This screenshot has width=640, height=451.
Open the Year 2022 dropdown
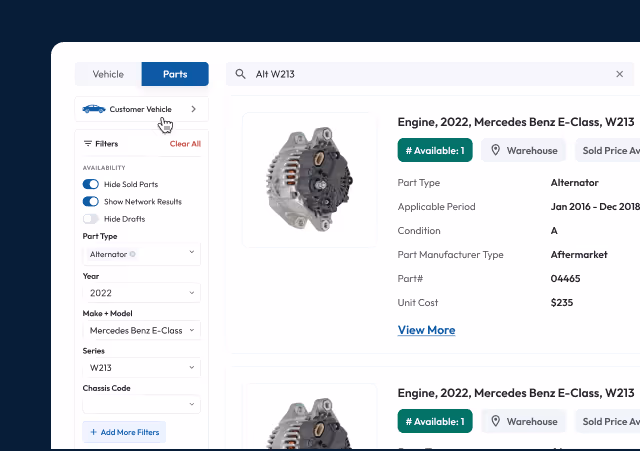[142, 293]
